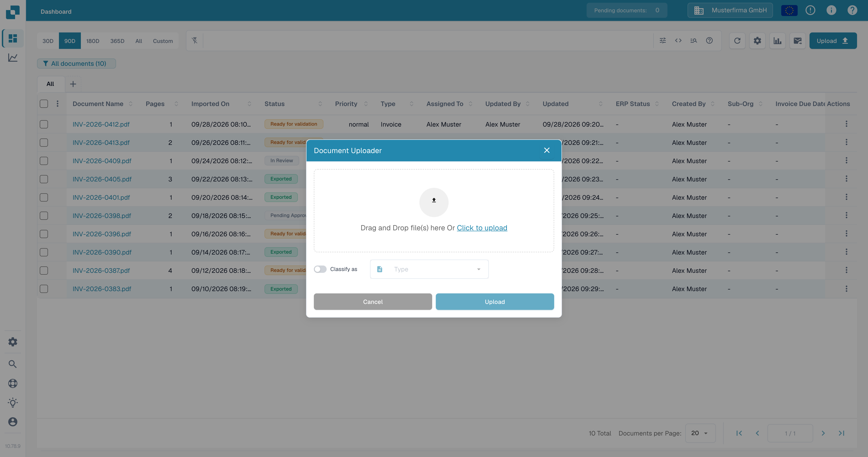The width and height of the screenshot is (868, 457).
Task: Click the lightbulb ideas sidebar icon
Action: point(13,403)
